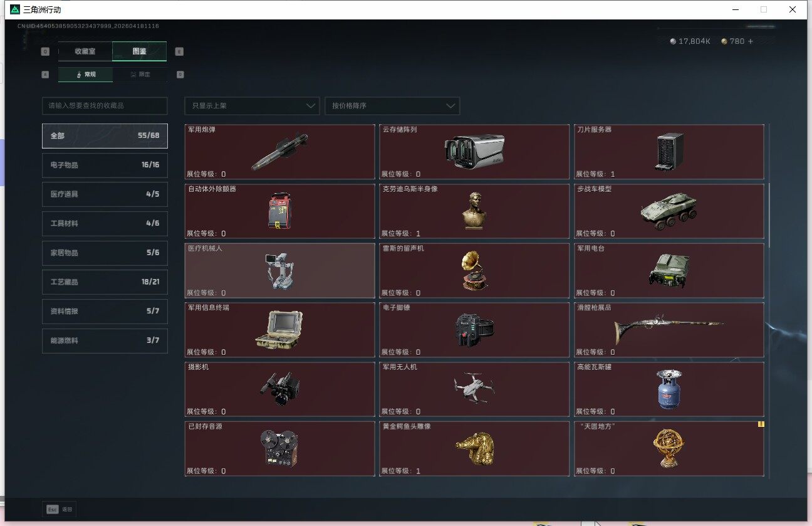
Task: Open the 按价格降序 sort dropdown
Action: [x=392, y=106]
